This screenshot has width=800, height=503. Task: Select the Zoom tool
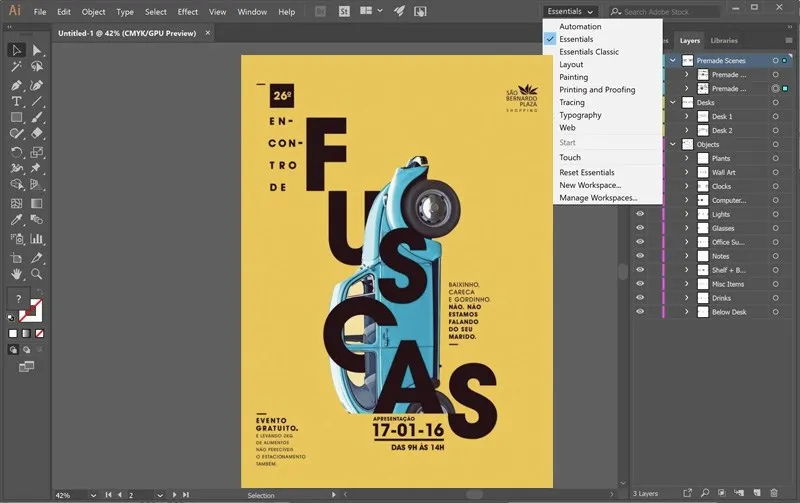pyautogui.click(x=36, y=274)
